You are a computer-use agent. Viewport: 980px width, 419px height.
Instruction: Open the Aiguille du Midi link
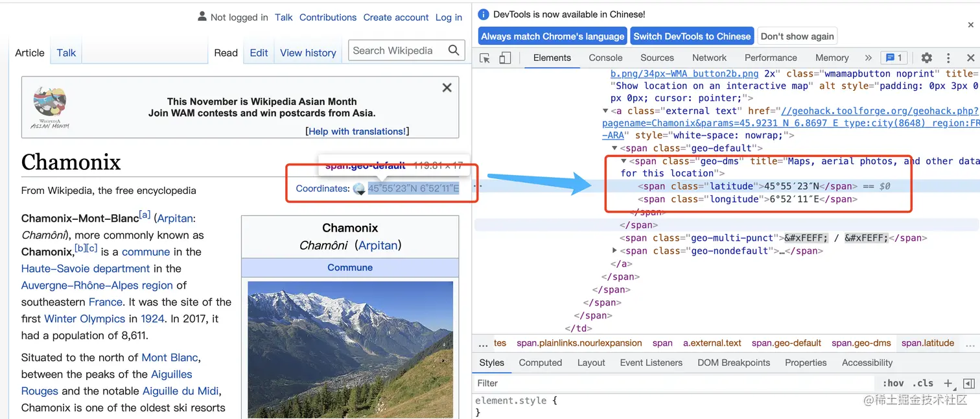pyautogui.click(x=181, y=391)
